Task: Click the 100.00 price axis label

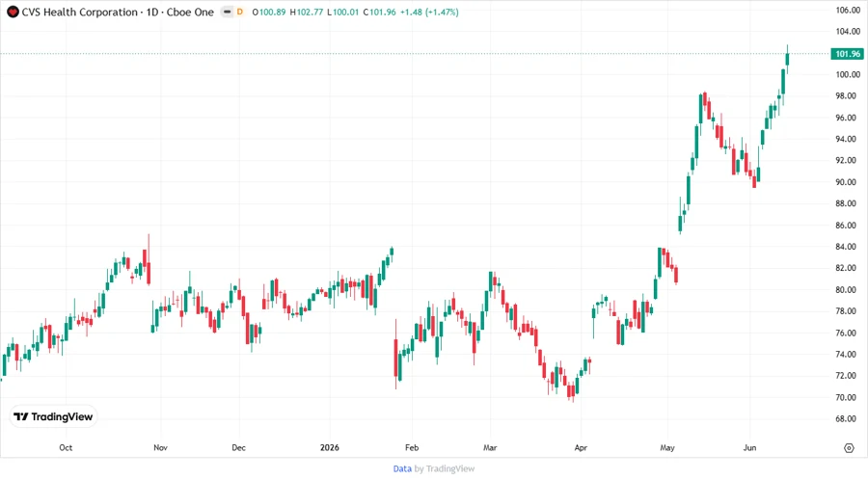Action: tap(848, 74)
